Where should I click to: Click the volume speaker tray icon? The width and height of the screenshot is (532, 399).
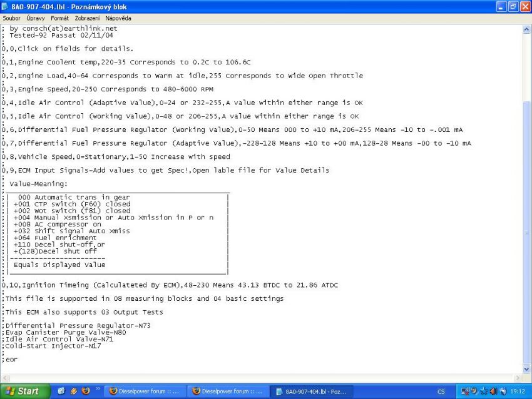click(x=493, y=391)
